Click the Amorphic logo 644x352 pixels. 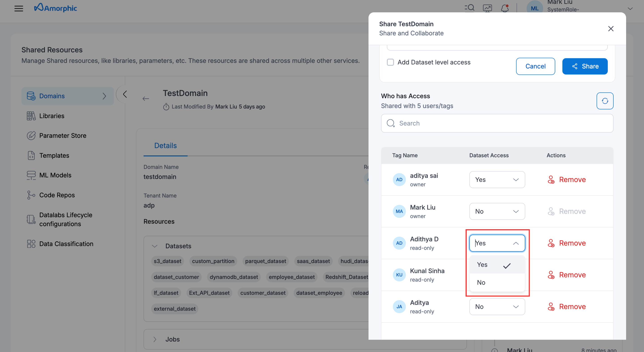[x=55, y=8]
